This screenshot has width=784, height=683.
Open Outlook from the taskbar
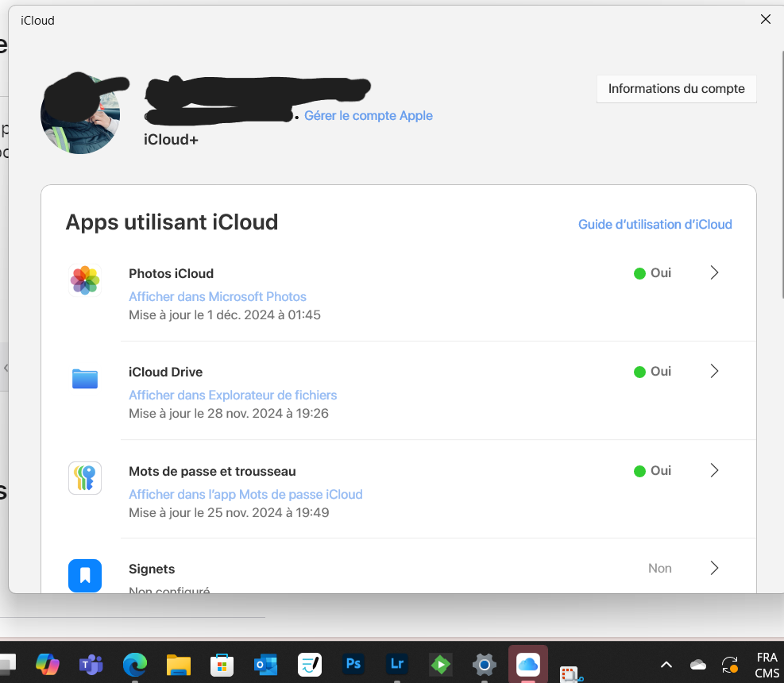click(265, 664)
